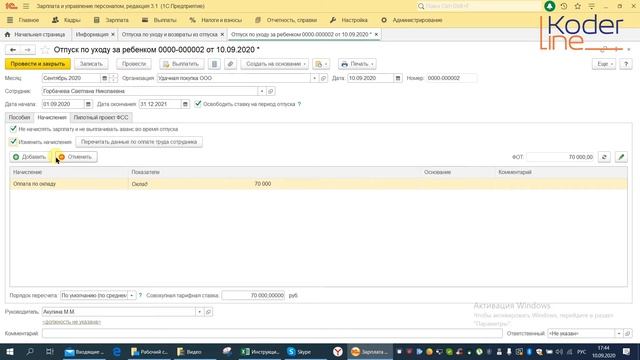Viewport: 640px width, 360px height.
Task: Click Записать button
Action: (91, 64)
